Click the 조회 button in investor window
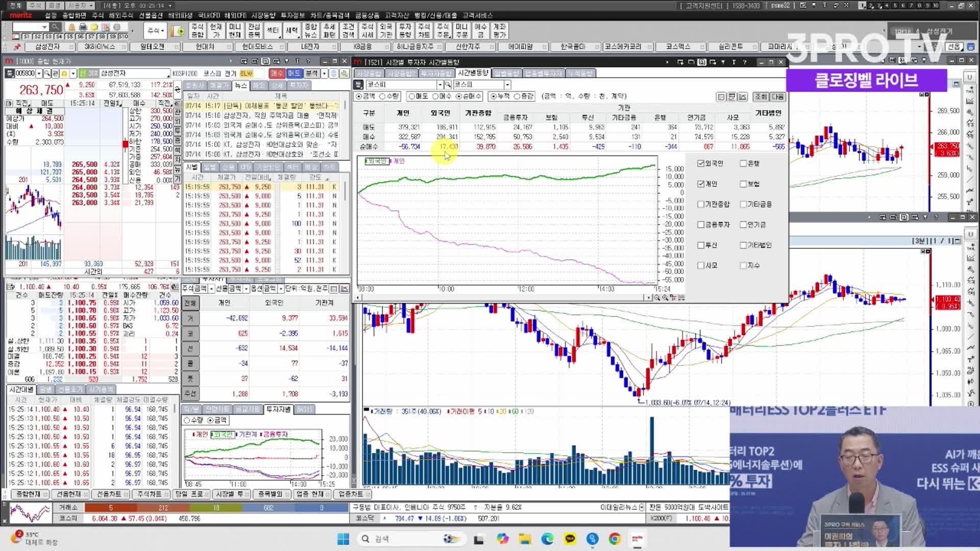 click(x=761, y=96)
